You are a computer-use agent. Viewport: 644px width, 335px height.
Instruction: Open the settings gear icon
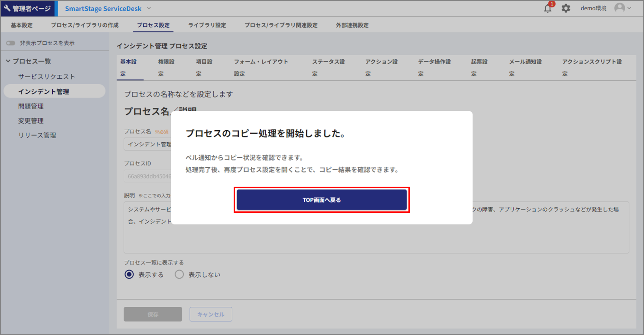566,8
